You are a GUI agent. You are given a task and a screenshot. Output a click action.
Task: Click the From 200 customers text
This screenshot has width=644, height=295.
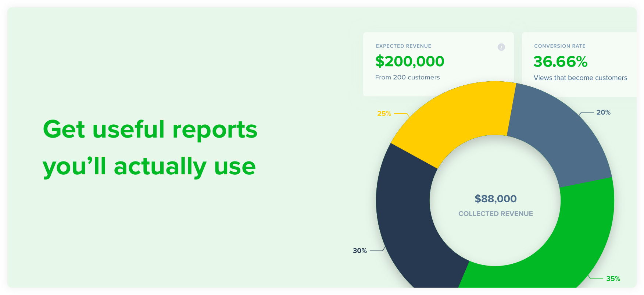click(407, 77)
